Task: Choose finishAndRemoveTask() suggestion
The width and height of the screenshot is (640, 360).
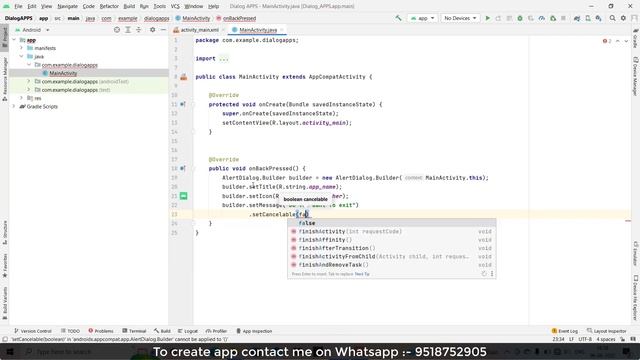Action: pyautogui.click(x=391, y=264)
